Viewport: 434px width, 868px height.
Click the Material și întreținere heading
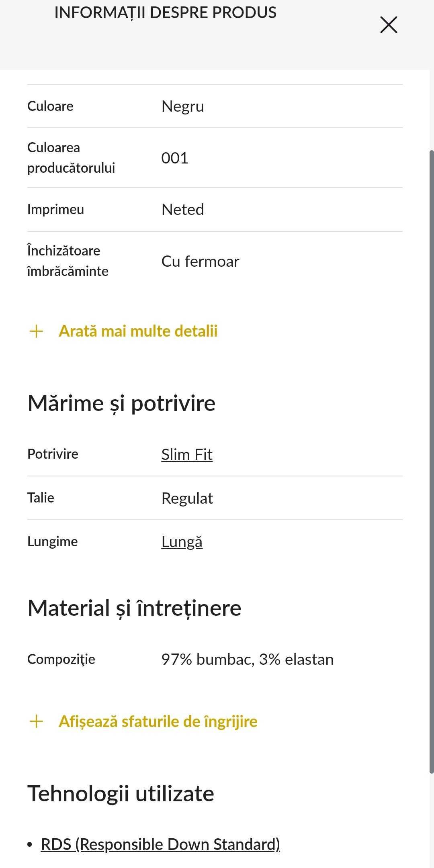[x=134, y=608]
